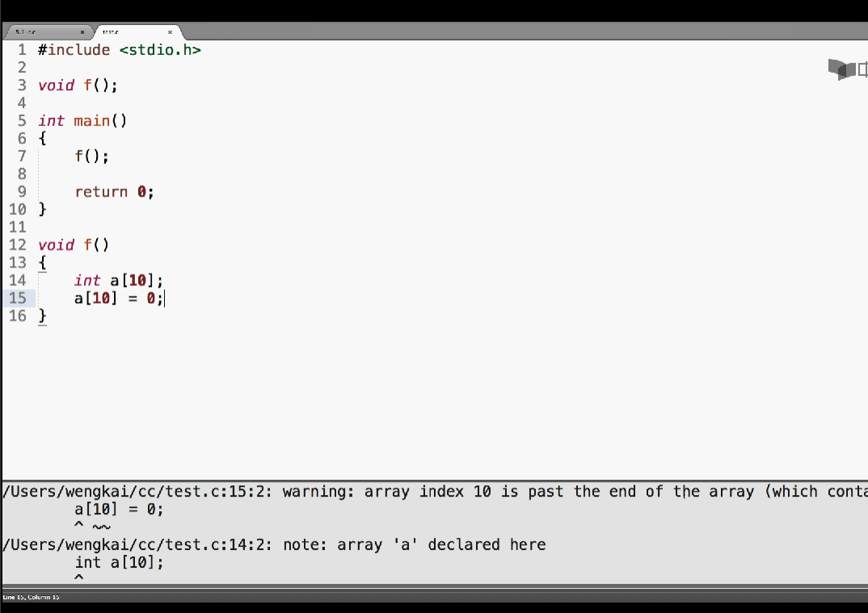
Task: Click the a[10] = 0; statement in editor
Action: click(x=119, y=298)
